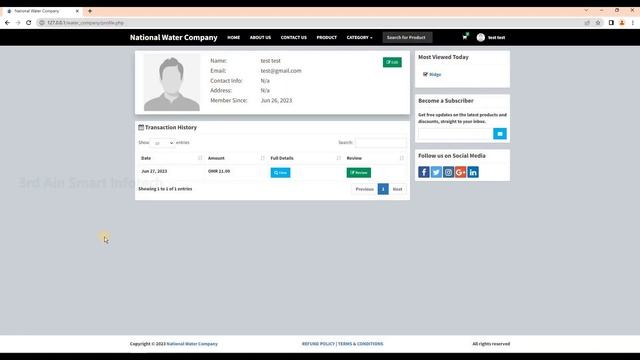The height and width of the screenshot is (360, 640).
Task: Bookmark this page with star icon
Action: click(598, 23)
